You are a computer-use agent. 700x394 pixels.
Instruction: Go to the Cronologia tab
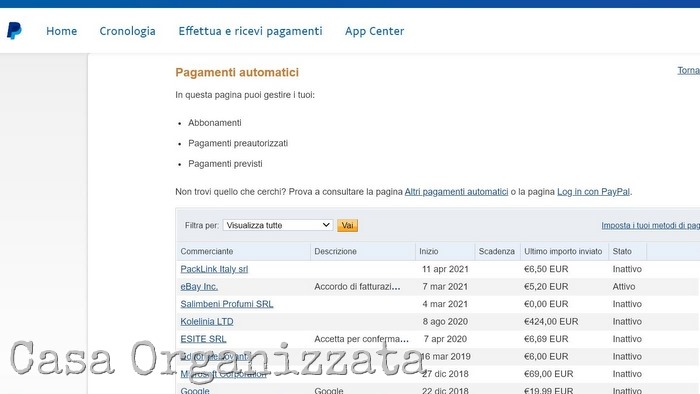click(127, 31)
